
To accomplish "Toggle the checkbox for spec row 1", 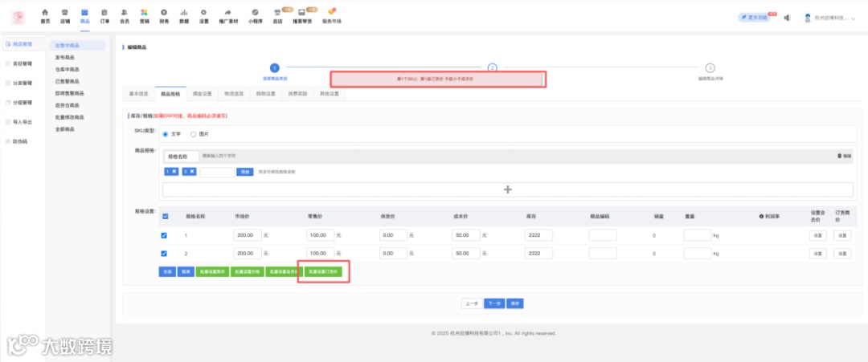I will [x=164, y=235].
